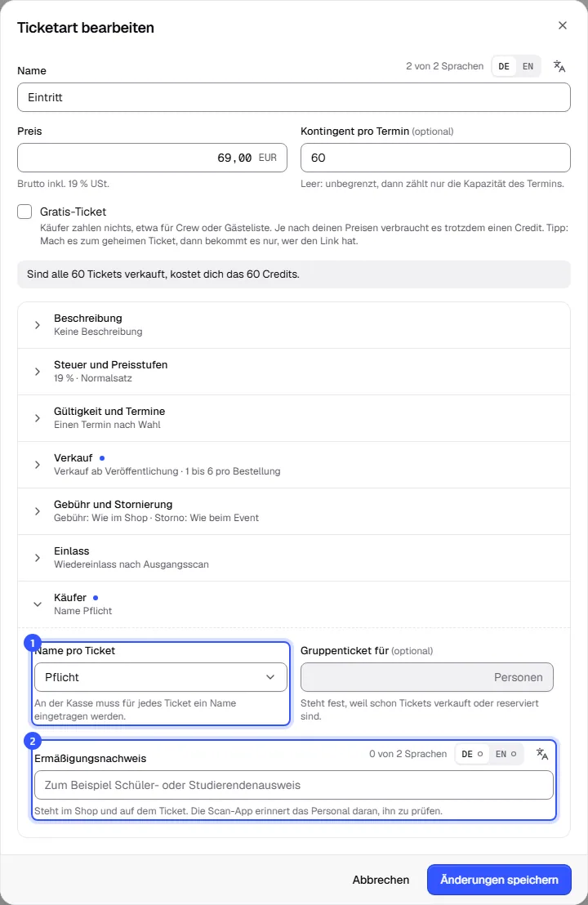588x905 pixels.
Task: Click Änderungen speichern button
Action: pyautogui.click(x=499, y=880)
